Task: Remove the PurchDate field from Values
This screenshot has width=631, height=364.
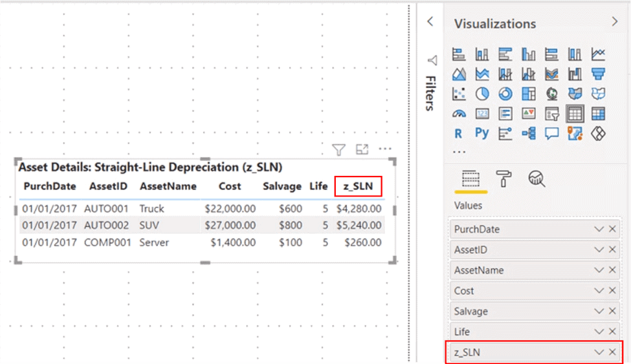Action: [x=612, y=230]
